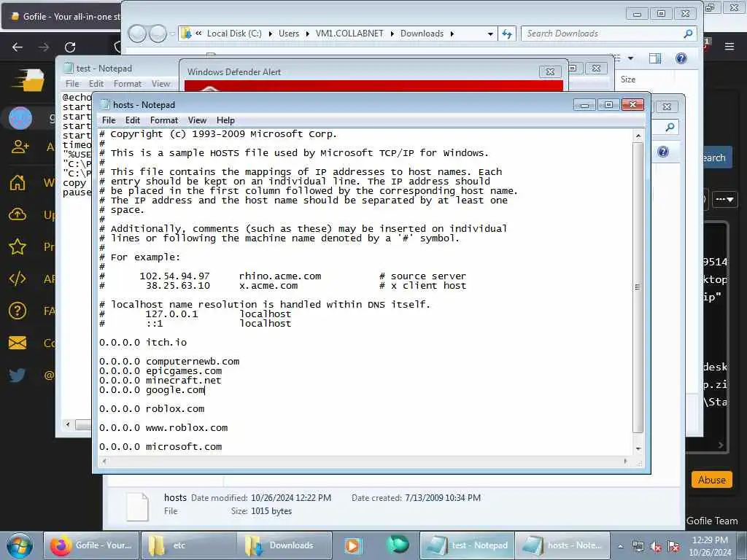This screenshot has height=560, width=747.
Task: Expand the double-chevron in the address bar
Action: coord(198,34)
